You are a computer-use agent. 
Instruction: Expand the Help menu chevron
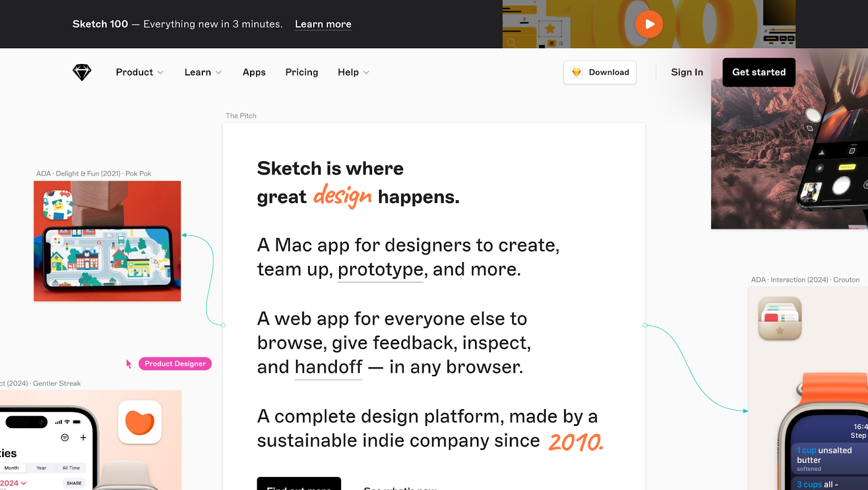[x=366, y=73]
